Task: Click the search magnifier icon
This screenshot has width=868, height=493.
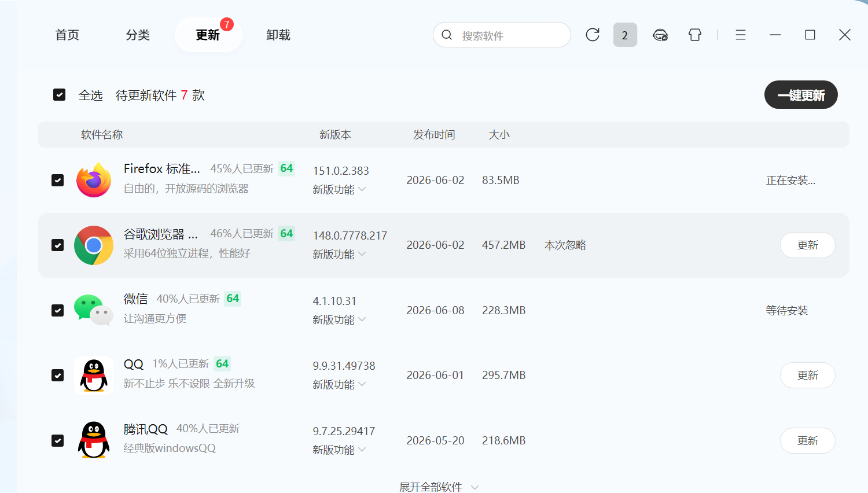Action: 447,35
